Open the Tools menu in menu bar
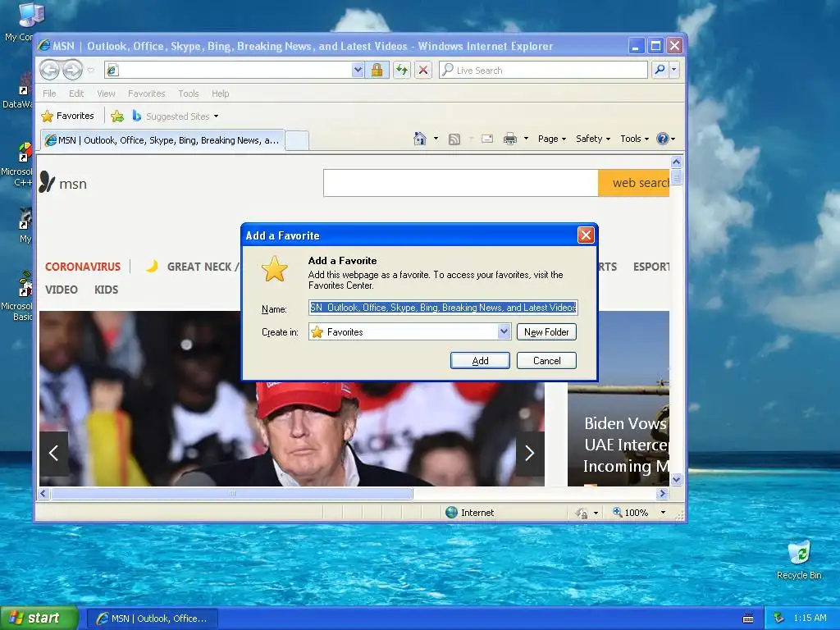 (x=189, y=94)
